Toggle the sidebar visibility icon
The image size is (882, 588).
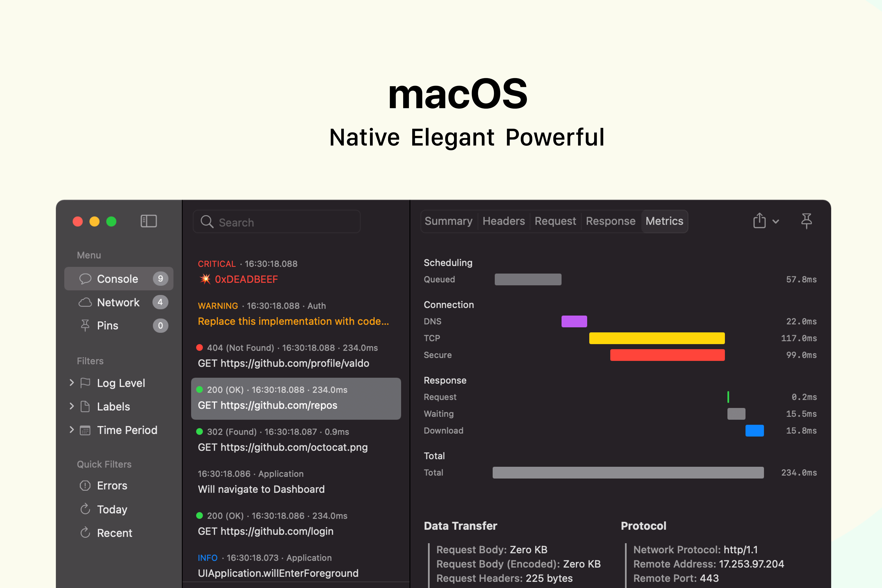click(148, 221)
